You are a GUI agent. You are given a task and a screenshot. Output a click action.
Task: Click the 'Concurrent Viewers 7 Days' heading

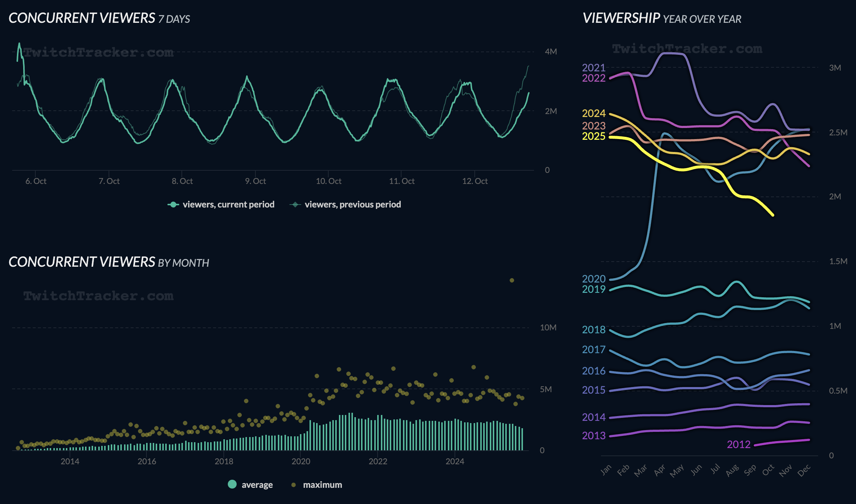tap(99, 18)
